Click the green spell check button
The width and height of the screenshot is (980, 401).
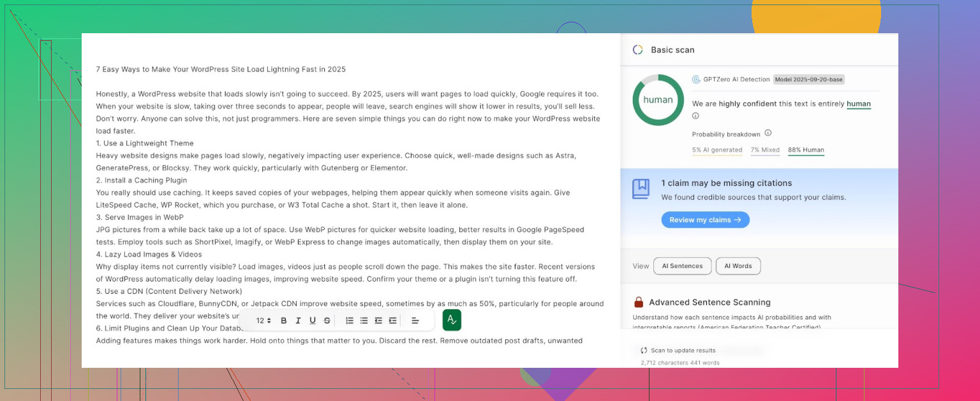[452, 320]
